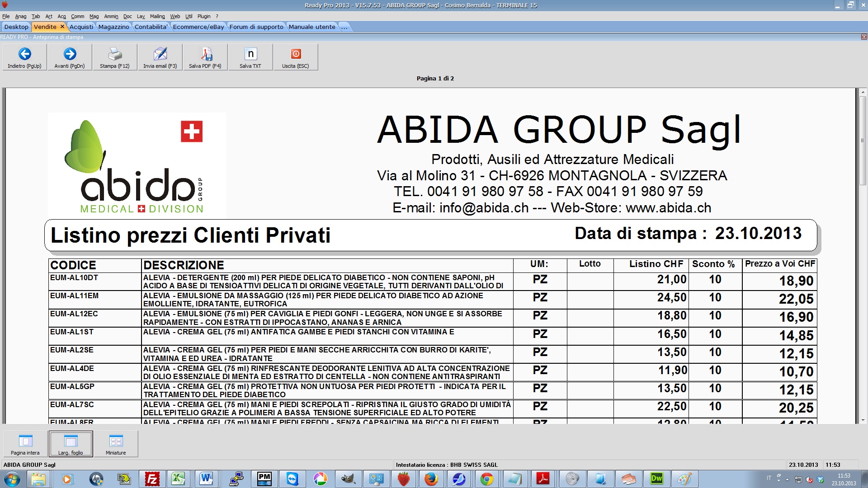Expand more tabs with ellipsis tab

[344, 27]
